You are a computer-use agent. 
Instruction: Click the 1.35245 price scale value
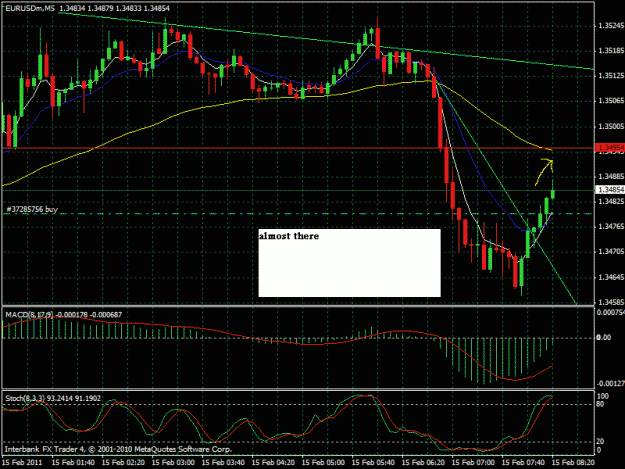[611, 26]
